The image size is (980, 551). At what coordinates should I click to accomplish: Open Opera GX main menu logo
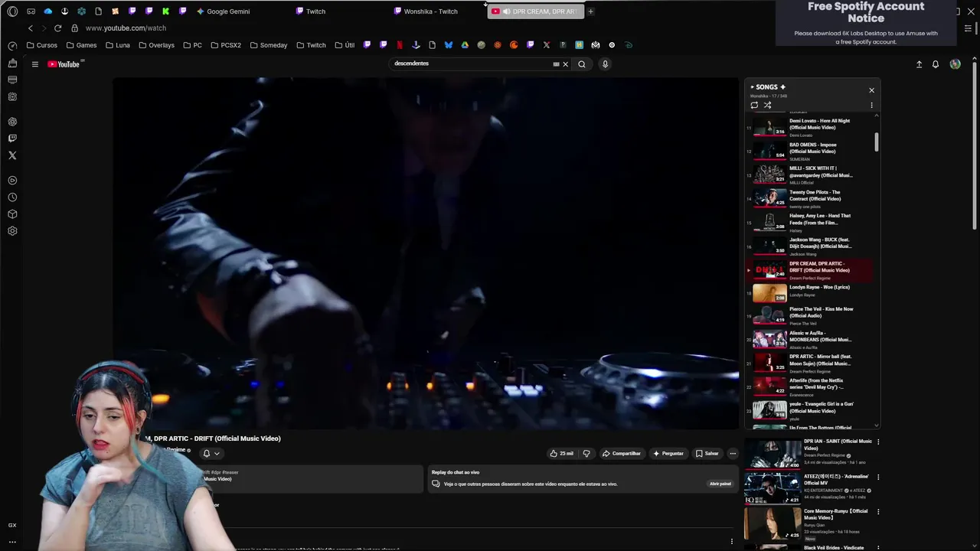[12, 11]
